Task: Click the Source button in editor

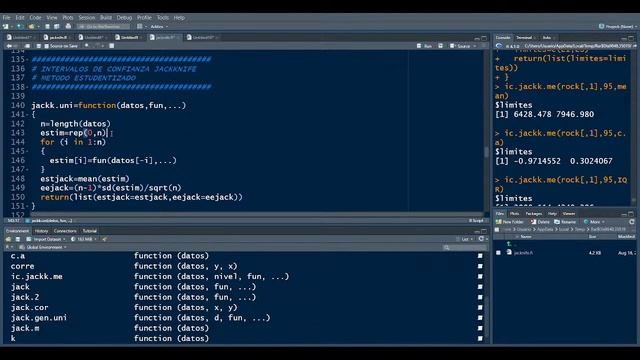Action: point(460,46)
